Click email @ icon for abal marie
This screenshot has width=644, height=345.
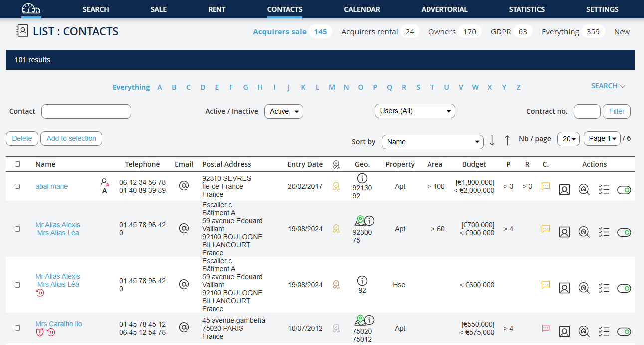click(x=184, y=186)
